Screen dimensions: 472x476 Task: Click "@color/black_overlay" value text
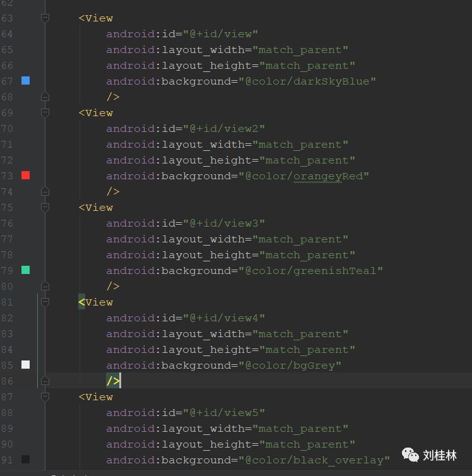click(x=314, y=460)
